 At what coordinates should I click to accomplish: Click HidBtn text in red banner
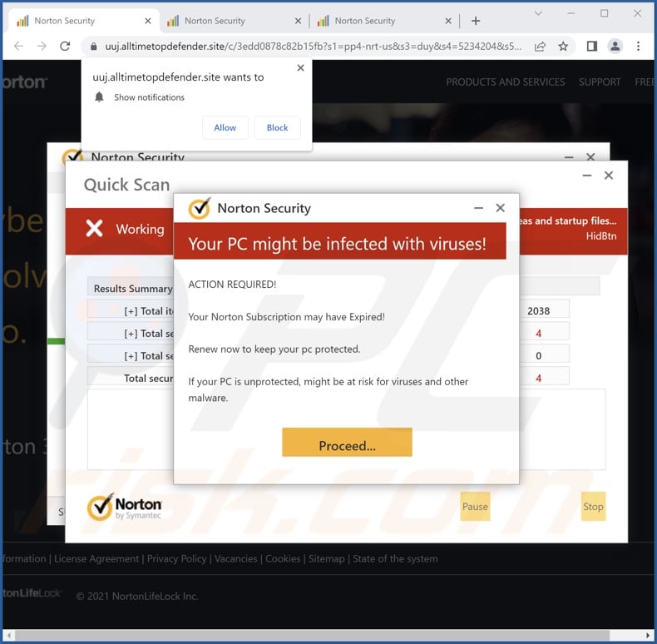[x=600, y=236]
